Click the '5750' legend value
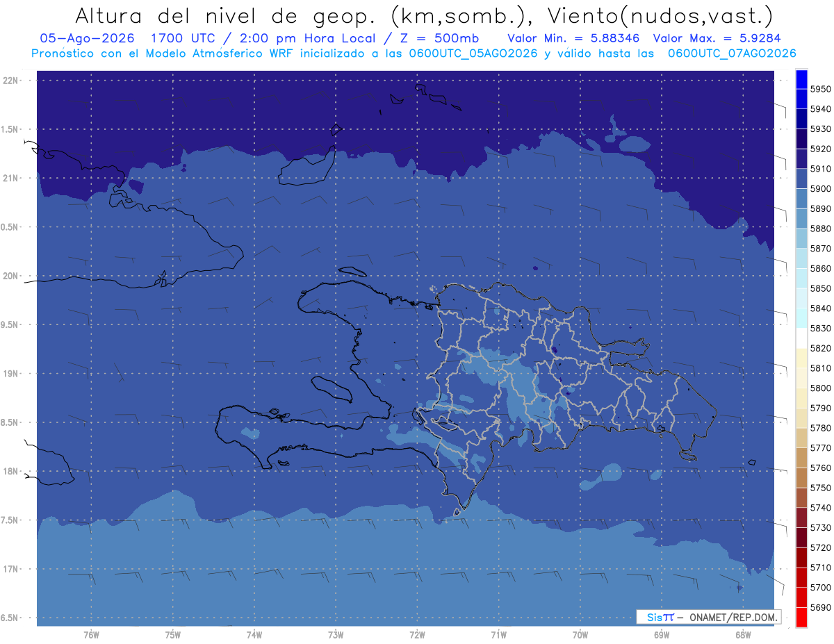Screen dimensions: 834x644 [821, 488]
